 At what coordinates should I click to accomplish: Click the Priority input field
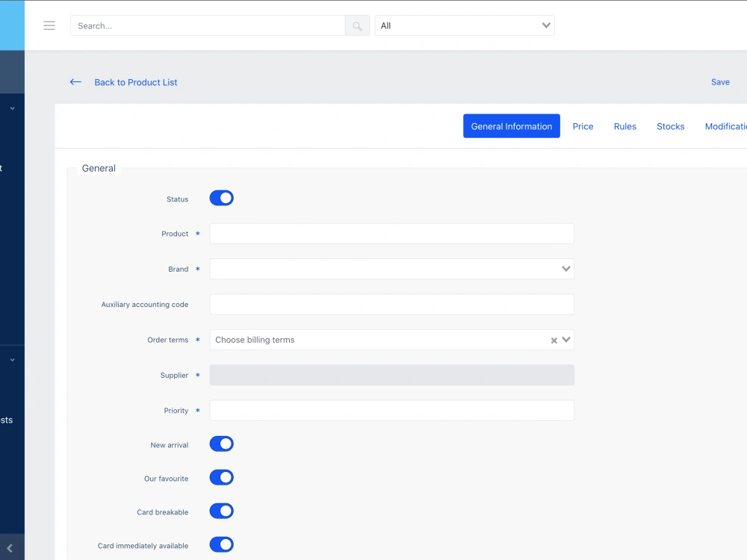click(x=391, y=411)
